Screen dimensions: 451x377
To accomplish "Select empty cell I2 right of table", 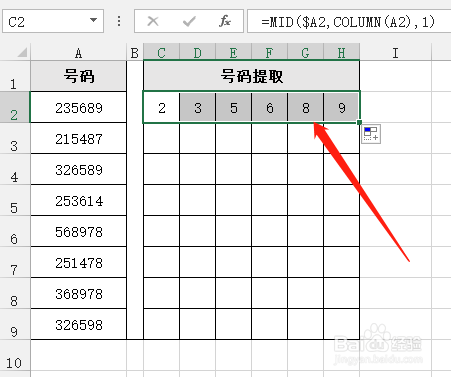I will [395, 107].
